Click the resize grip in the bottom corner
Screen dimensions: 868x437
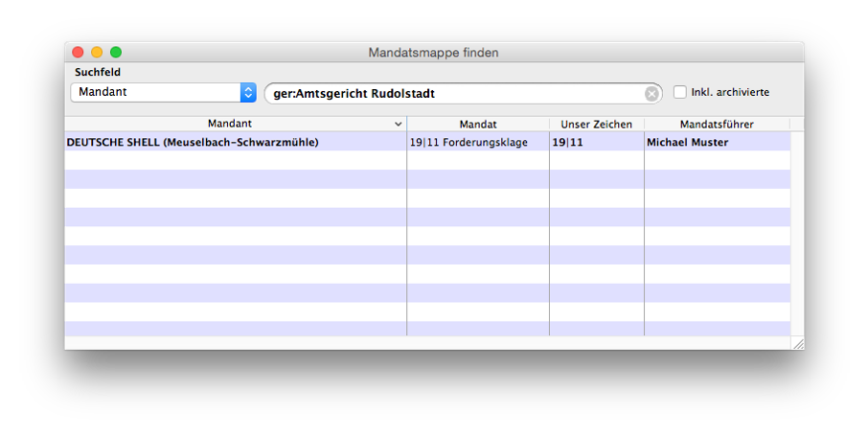coord(798,343)
